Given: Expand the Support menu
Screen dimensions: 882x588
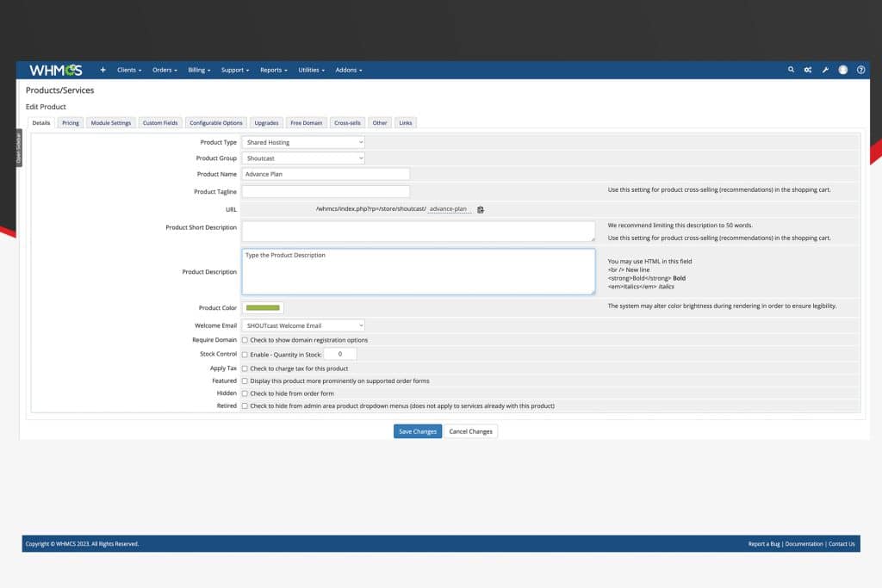Looking at the screenshot, I should [235, 71].
